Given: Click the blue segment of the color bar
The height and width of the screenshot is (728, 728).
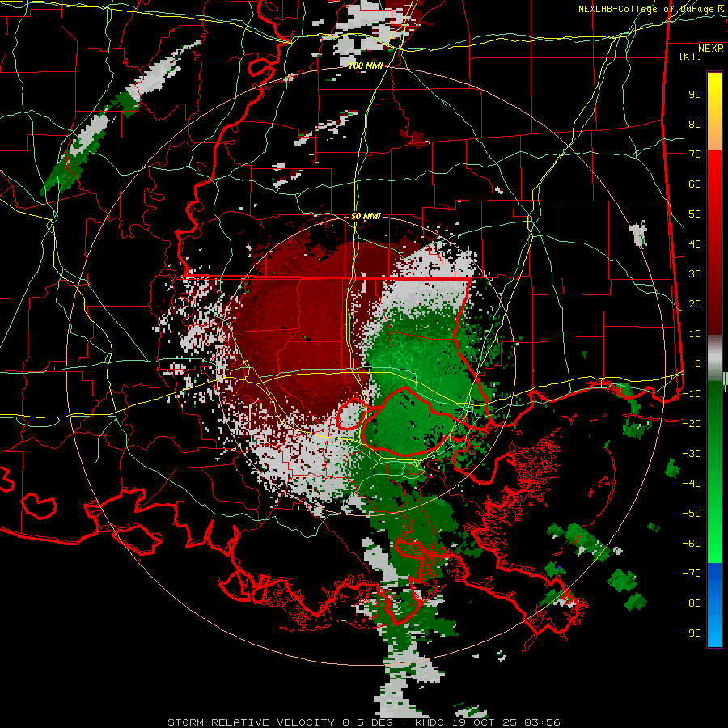Looking at the screenshot, I should 714,604.
